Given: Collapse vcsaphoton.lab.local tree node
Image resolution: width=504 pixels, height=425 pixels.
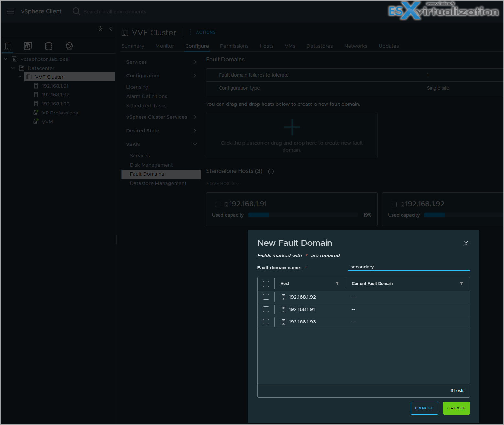Looking at the screenshot, I should [x=5, y=59].
